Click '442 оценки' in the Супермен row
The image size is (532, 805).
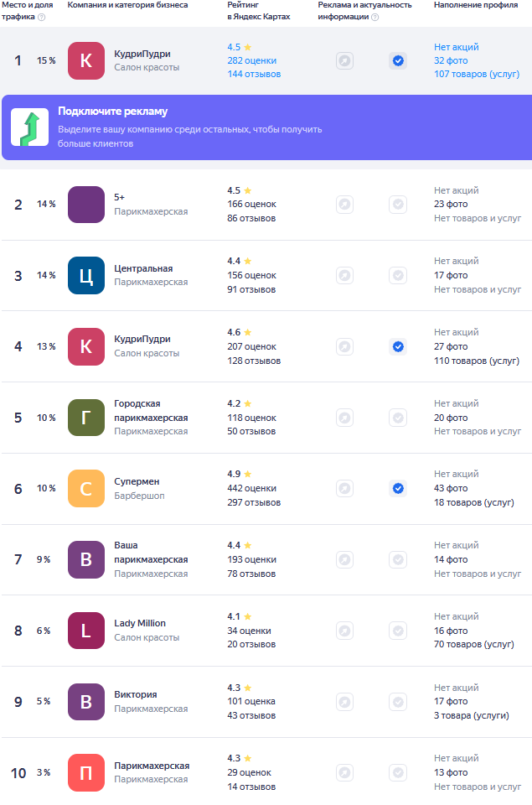pos(252,489)
